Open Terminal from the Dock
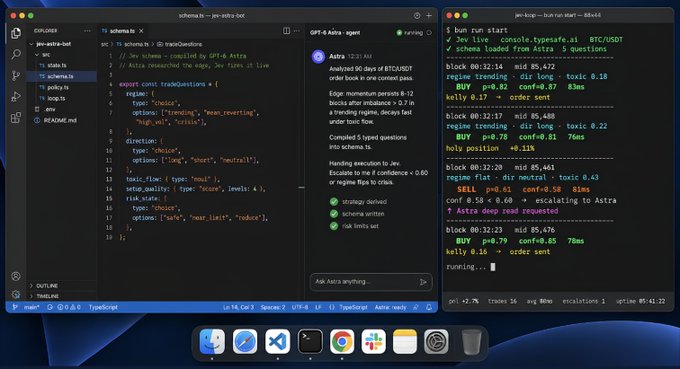680x369 pixels. 310,341
